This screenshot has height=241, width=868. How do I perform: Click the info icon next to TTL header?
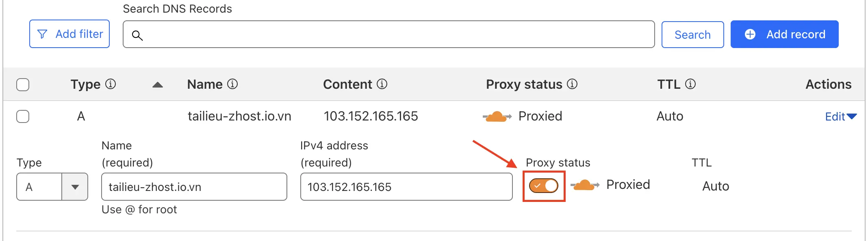coord(690,84)
